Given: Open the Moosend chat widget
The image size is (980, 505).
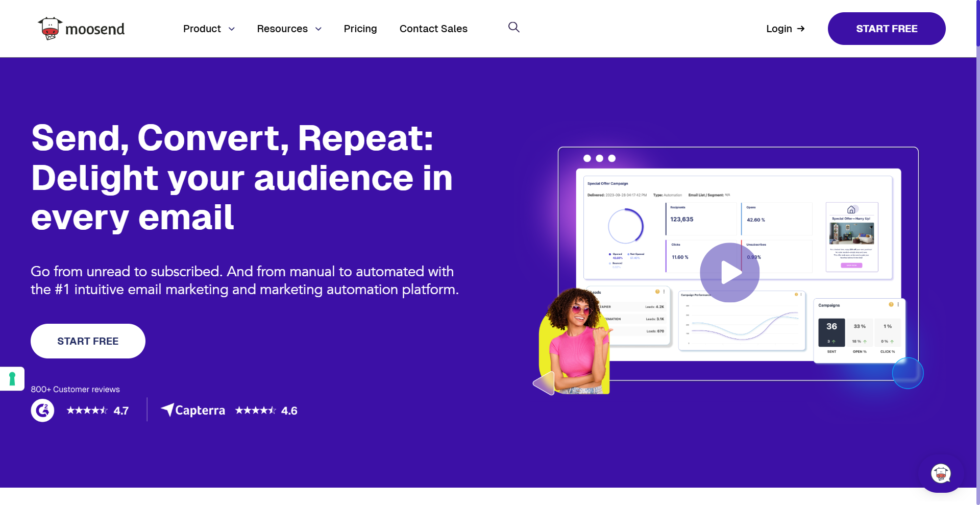Looking at the screenshot, I should pos(941,473).
